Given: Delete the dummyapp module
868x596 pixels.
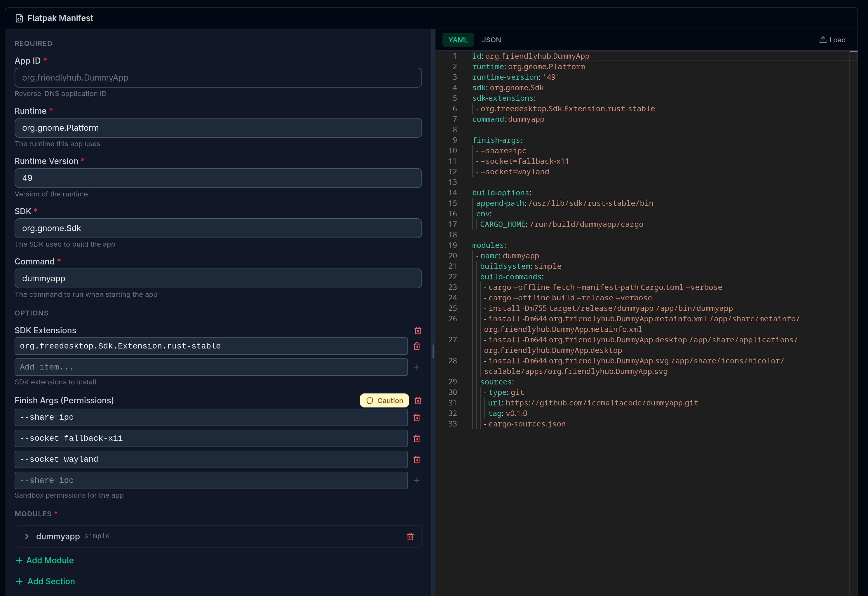Looking at the screenshot, I should pyautogui.click(x=410, y=537).
